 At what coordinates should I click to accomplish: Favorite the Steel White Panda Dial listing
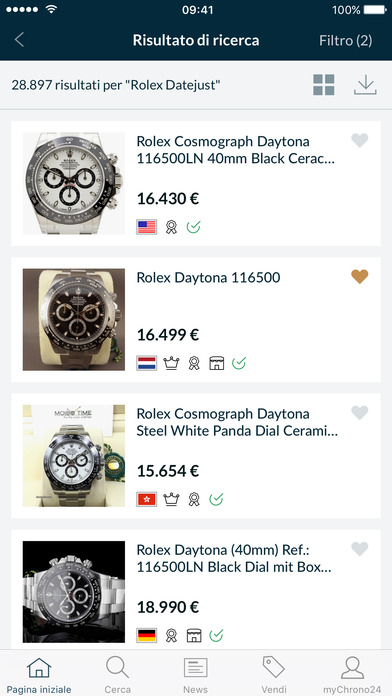(x=360, y=413)
